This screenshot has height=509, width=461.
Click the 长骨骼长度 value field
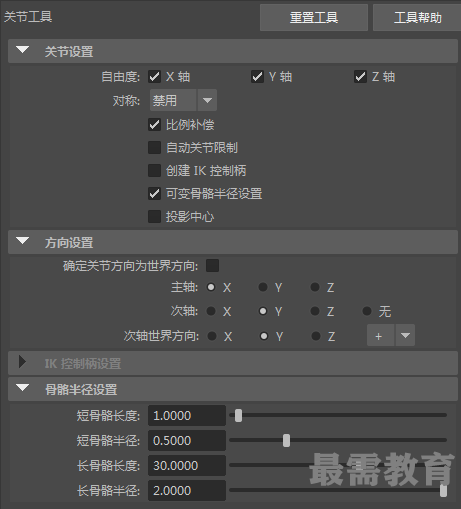187,465
